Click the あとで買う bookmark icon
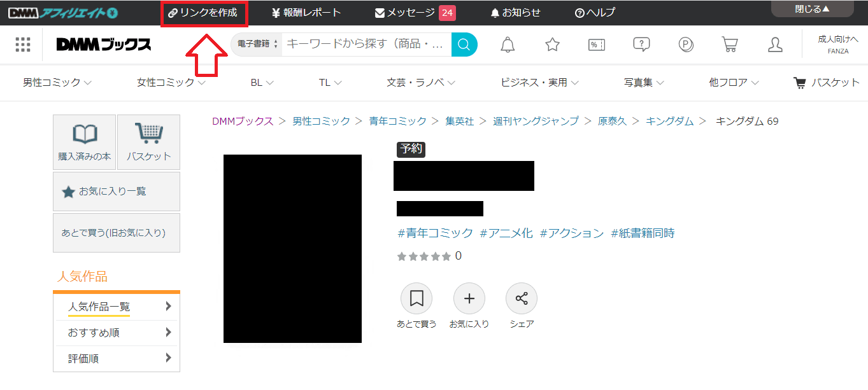868x390 pixels. click(x=416, y=298)
